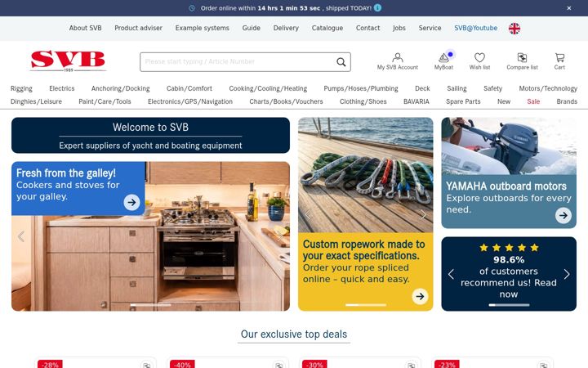This screenshot has height=368, width=588.
Task: Open the Yamaha outboard motors image
Action: 509,146
